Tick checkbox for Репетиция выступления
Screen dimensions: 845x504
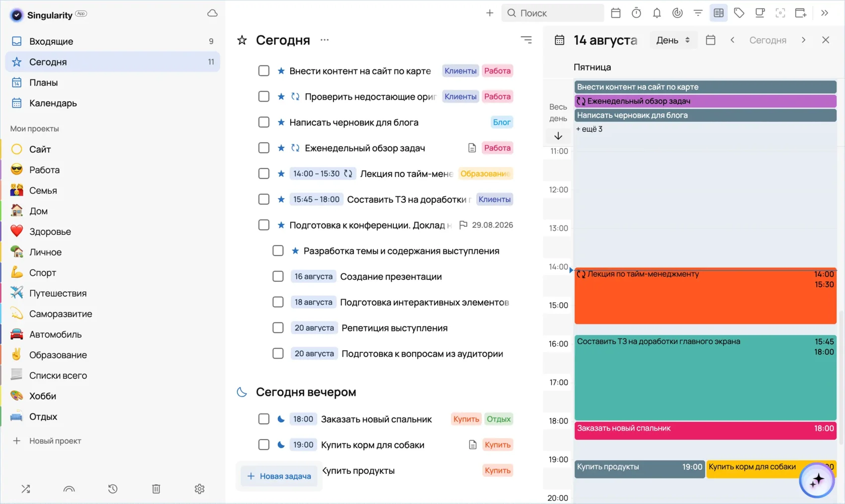278,327
